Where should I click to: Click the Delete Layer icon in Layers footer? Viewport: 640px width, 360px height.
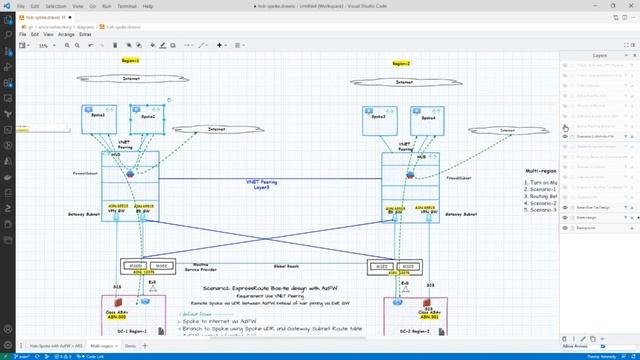tap(564, 339)
